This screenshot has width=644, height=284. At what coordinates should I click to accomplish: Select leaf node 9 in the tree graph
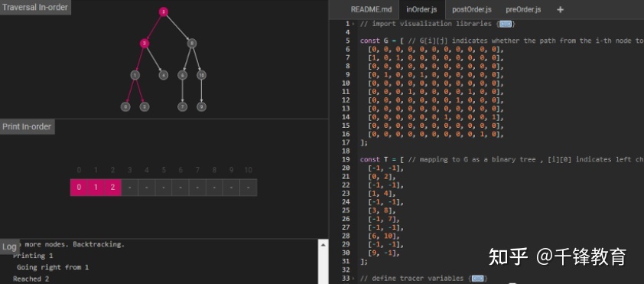[x=201, y=107]
